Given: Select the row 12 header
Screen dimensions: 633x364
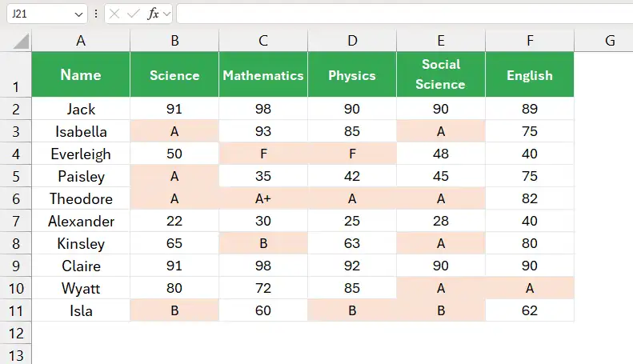Looking at the screenshot, I should (16, 334).
